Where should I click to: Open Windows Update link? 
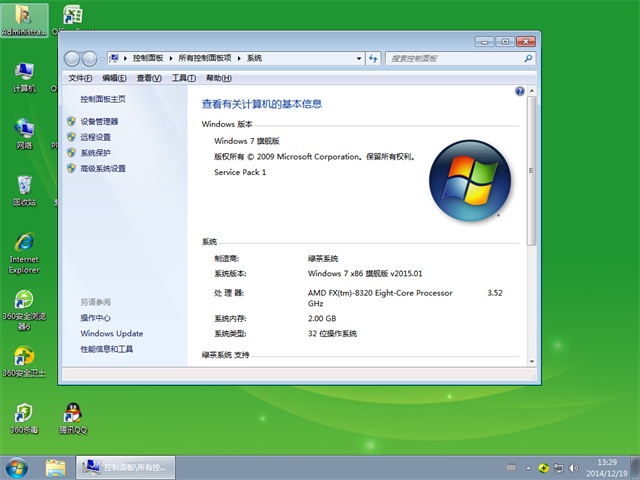click(x=112, y=333)
